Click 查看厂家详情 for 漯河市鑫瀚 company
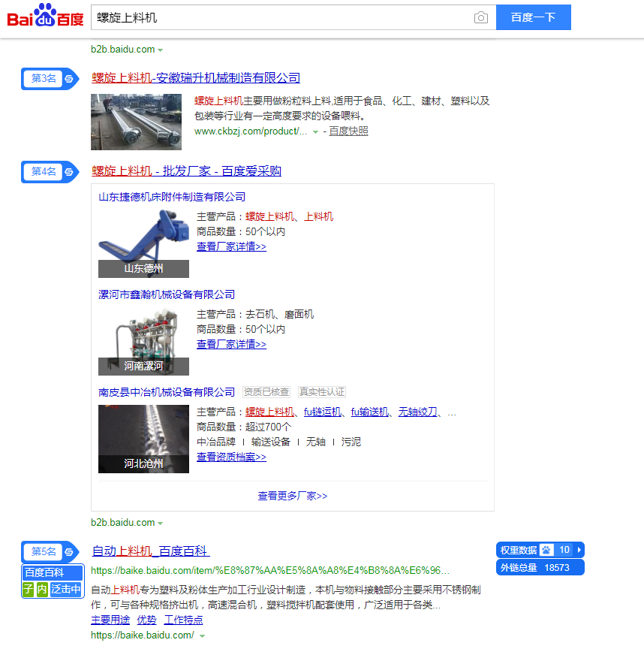Image resolution: width=644 pixels, height=646 pixels. (x=231, y=344)
